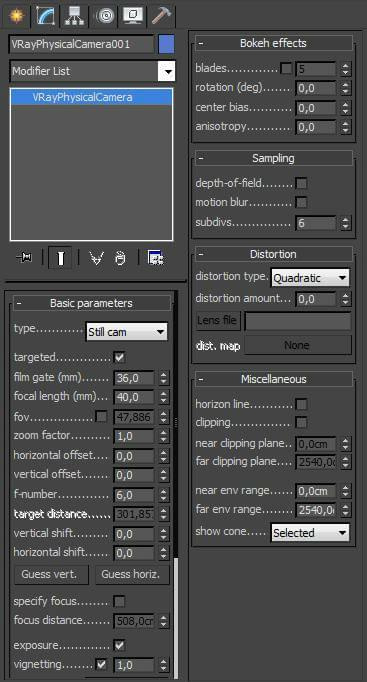Open the Create panel star icon
367x682 pixels.
[x=17, y=16]
